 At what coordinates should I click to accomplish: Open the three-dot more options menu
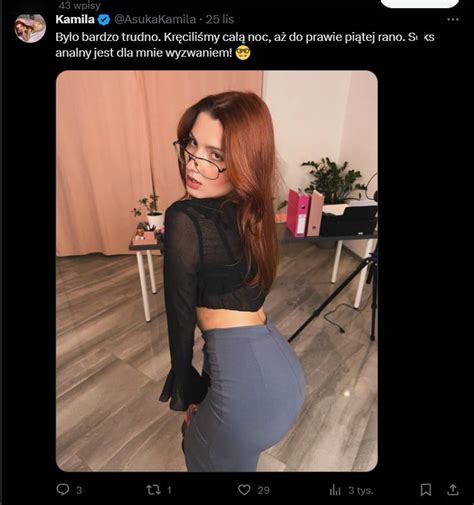point(453,19)
